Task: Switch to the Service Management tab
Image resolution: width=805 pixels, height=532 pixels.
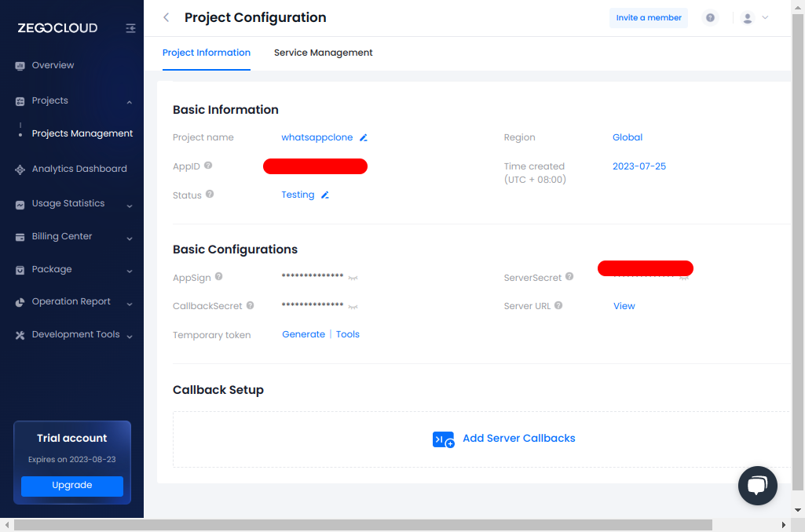Action: point(323,53)
